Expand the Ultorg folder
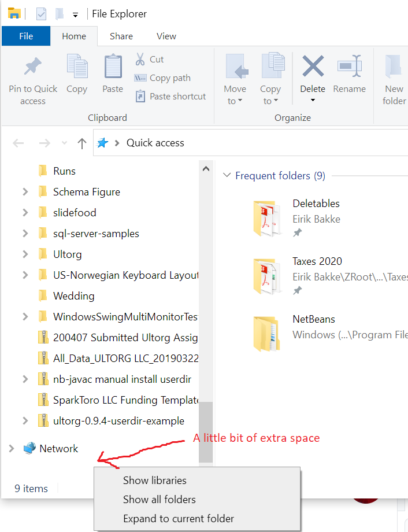The height and width of the screenshot is (532, 408). coord(25,254)
